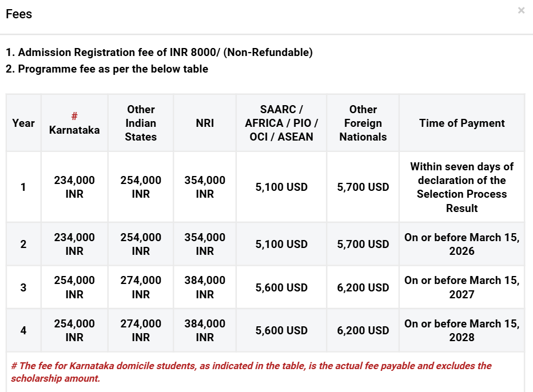Click the 384,000 INR cell for Year 4
Viewport: 533px width, 392px height.
point(204,330)
